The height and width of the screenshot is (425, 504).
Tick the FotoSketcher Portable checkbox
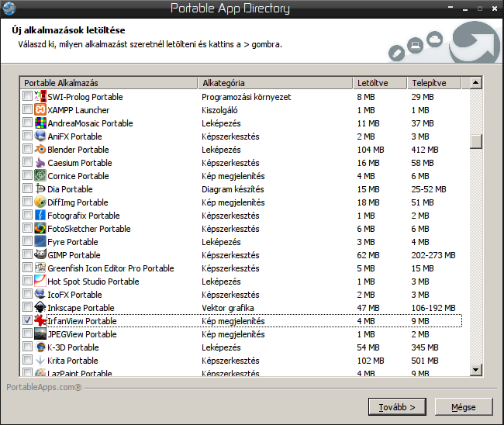pos(28,228)
